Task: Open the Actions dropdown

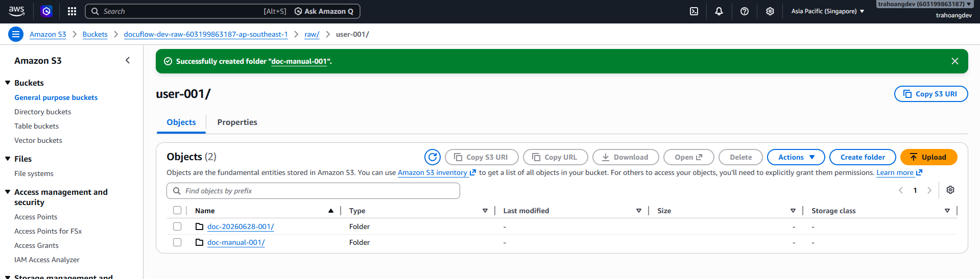Action: point(796,157)
